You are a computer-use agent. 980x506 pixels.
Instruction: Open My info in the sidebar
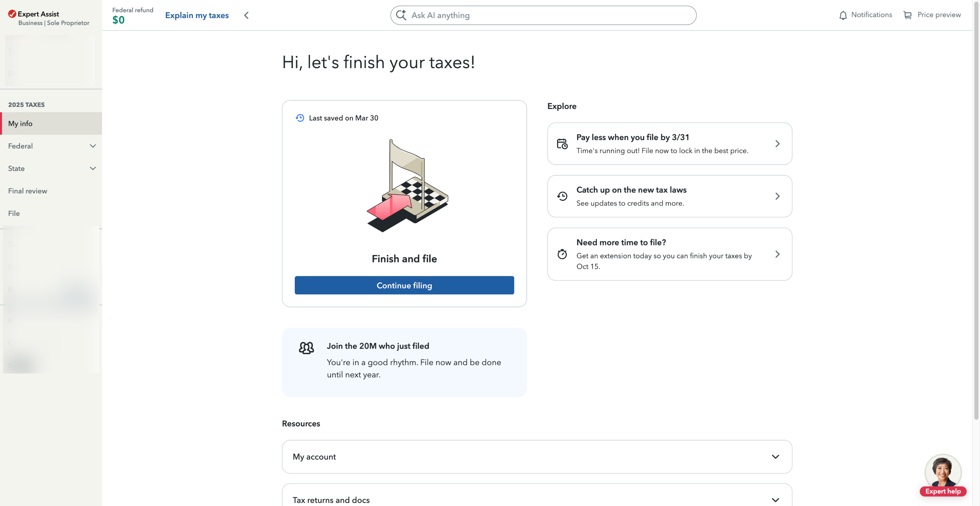(x=20, y=124)
